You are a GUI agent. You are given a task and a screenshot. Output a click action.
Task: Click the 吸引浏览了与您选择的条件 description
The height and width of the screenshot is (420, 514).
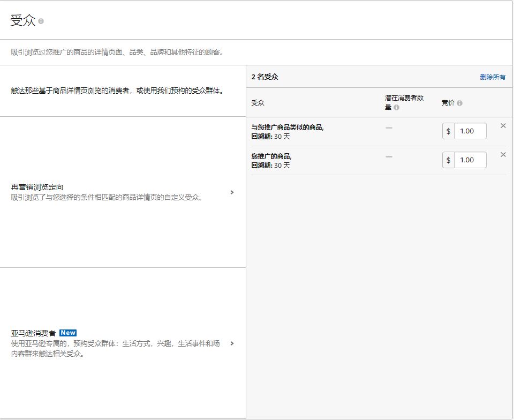(x=108, y=197)
